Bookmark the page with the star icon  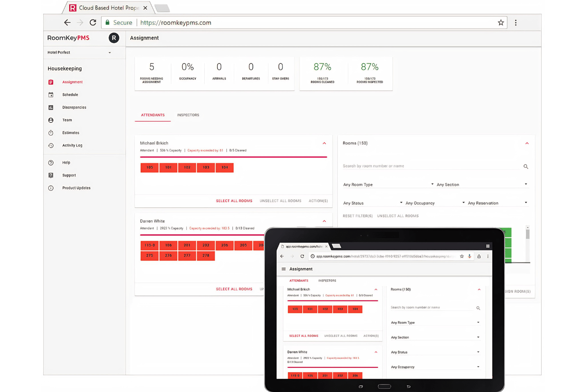click(x=501, y=23)
